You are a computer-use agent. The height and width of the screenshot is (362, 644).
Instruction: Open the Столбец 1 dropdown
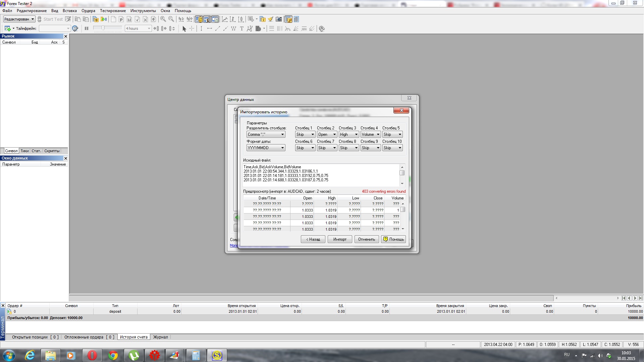[305, 134]
